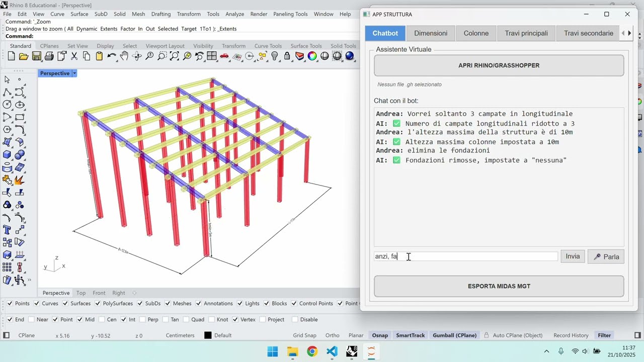Select the Rectangle tool in left sidebar
Viewport: 644px width, 362px height.
click(x=20, y=117)
